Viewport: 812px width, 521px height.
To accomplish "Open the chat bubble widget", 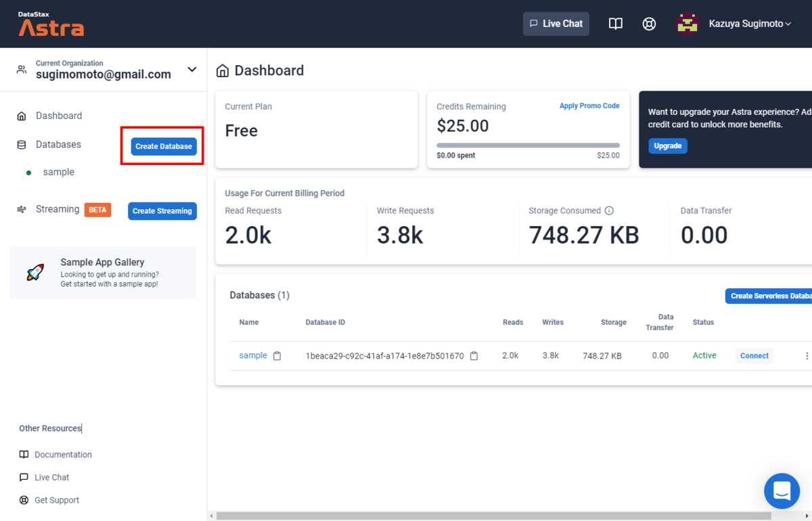I will point(782,491).
